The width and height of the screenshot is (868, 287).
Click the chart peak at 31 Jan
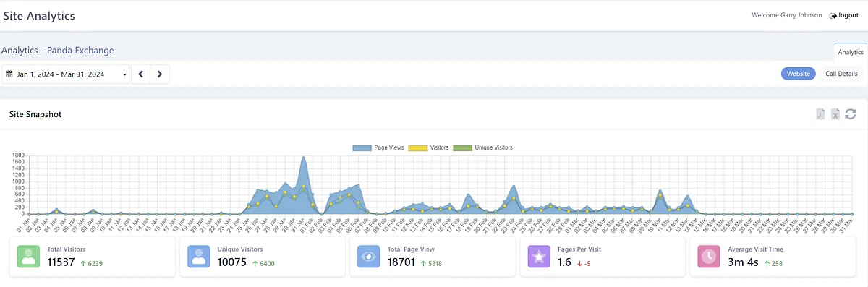coord(304,157)
